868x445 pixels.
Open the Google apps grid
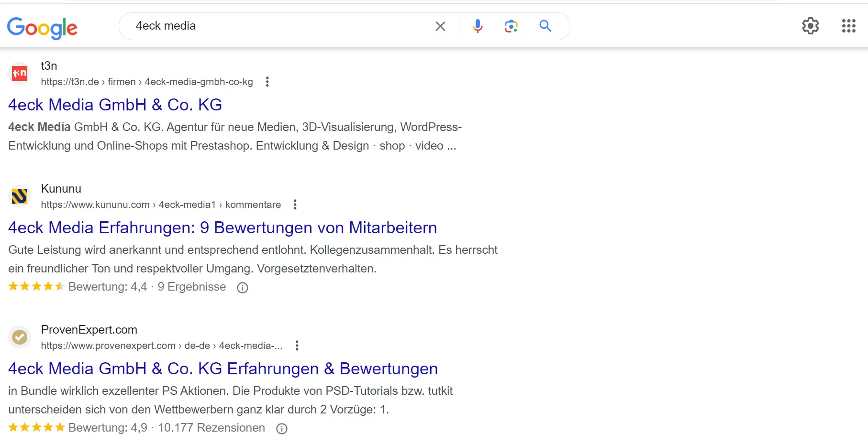[x=849, y=26]
